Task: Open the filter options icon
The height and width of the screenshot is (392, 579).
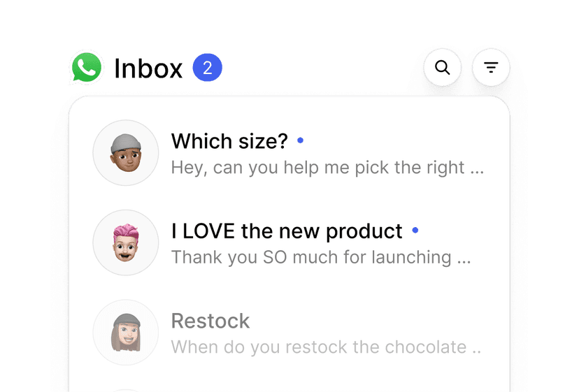Action: pos(491,68)
